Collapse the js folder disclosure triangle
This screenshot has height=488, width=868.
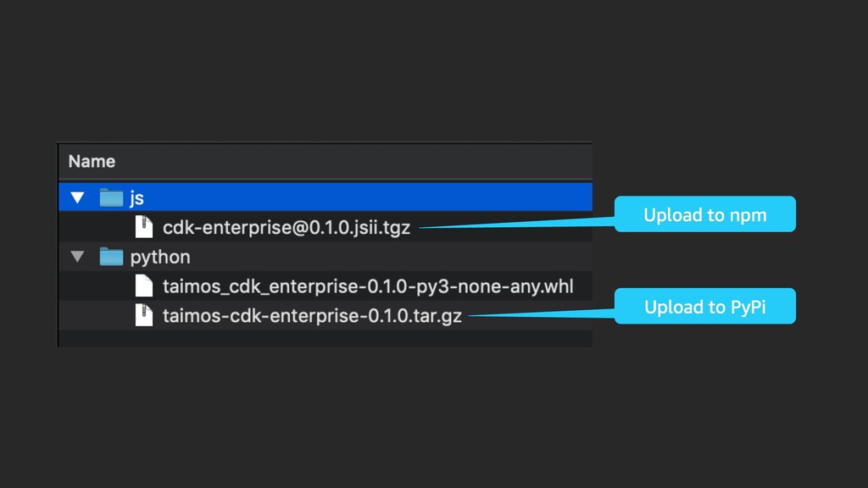point(77,197)
